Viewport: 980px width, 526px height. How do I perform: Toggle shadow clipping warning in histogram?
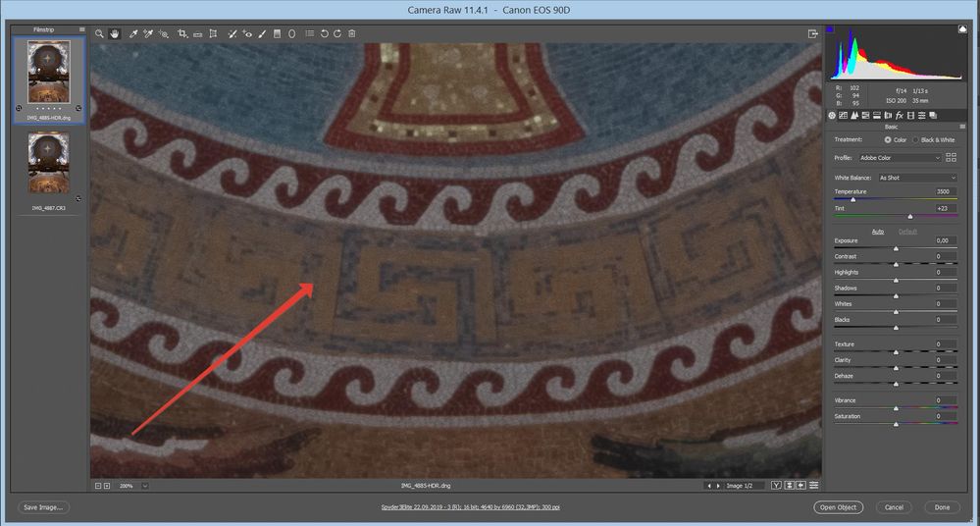tap(830, 28)
